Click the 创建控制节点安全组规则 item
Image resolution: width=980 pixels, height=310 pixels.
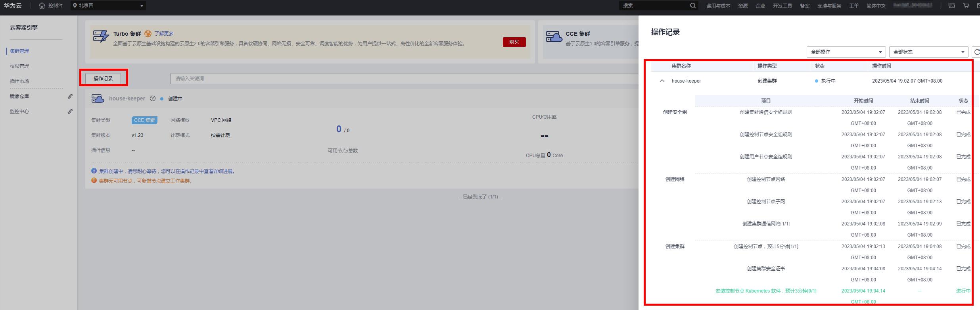click(766, 135)
